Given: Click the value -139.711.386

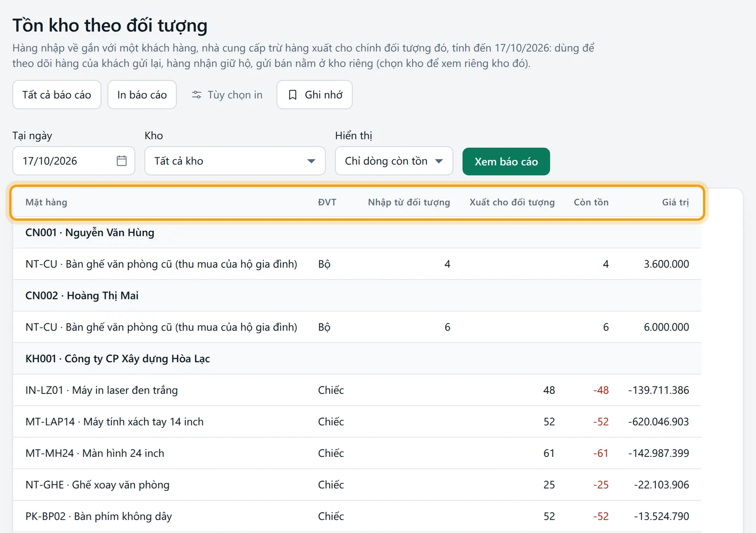Looking at the screenshot, I should pos(659,390).
